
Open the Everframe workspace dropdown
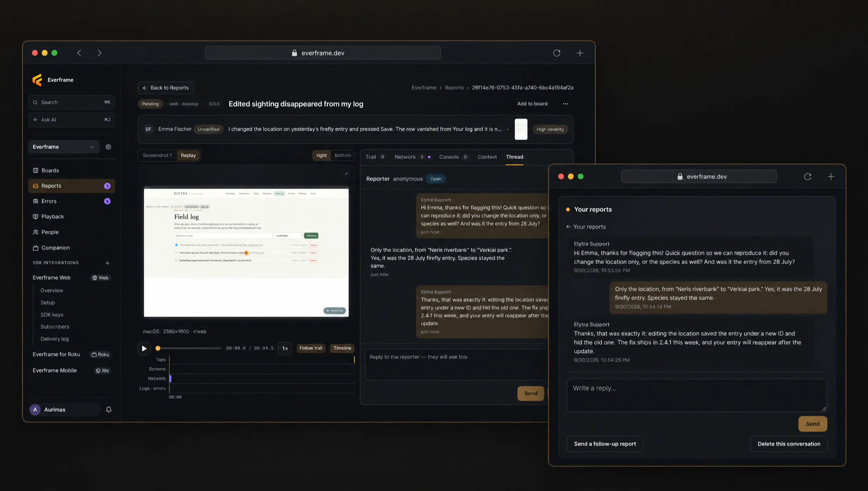pos(63,147)
